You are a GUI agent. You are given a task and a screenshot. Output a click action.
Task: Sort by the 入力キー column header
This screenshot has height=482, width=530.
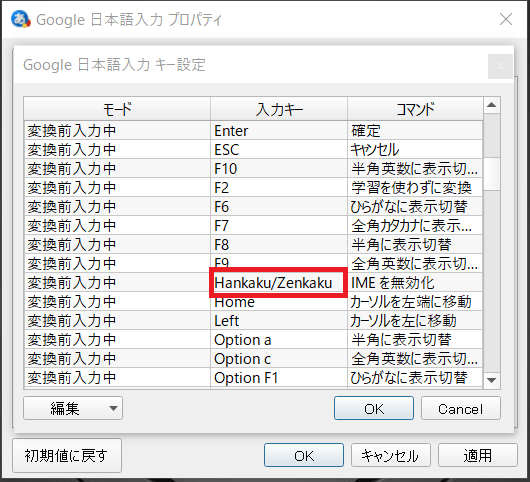click(279, 109)
